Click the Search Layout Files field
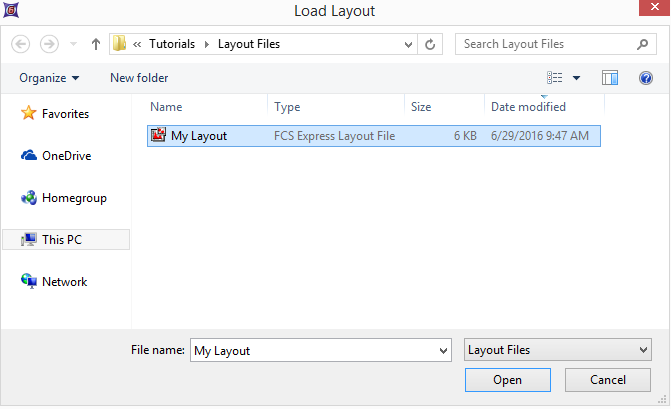Image resolution: width=671 pixels, height=409 pixels. click(x=545, y=44)
